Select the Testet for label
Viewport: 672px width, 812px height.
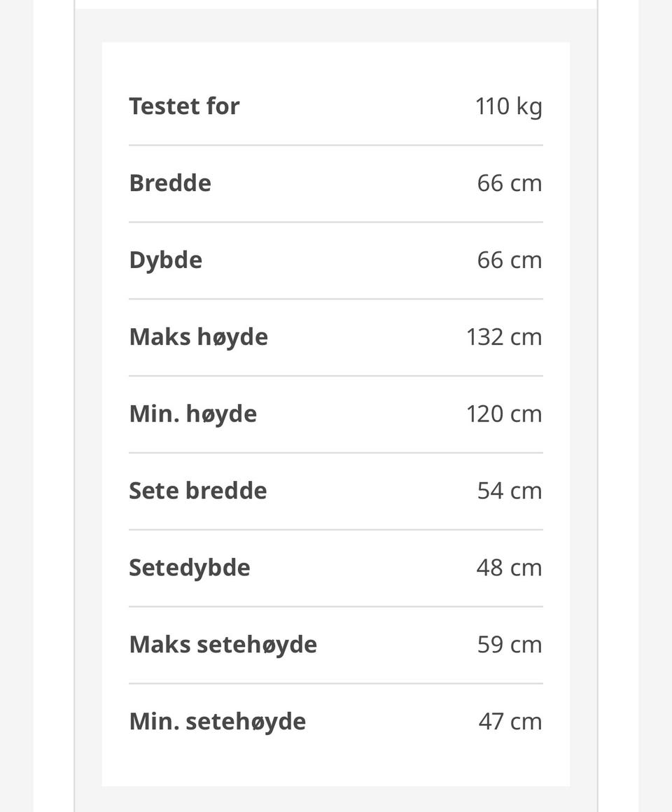tap(184, 106)
